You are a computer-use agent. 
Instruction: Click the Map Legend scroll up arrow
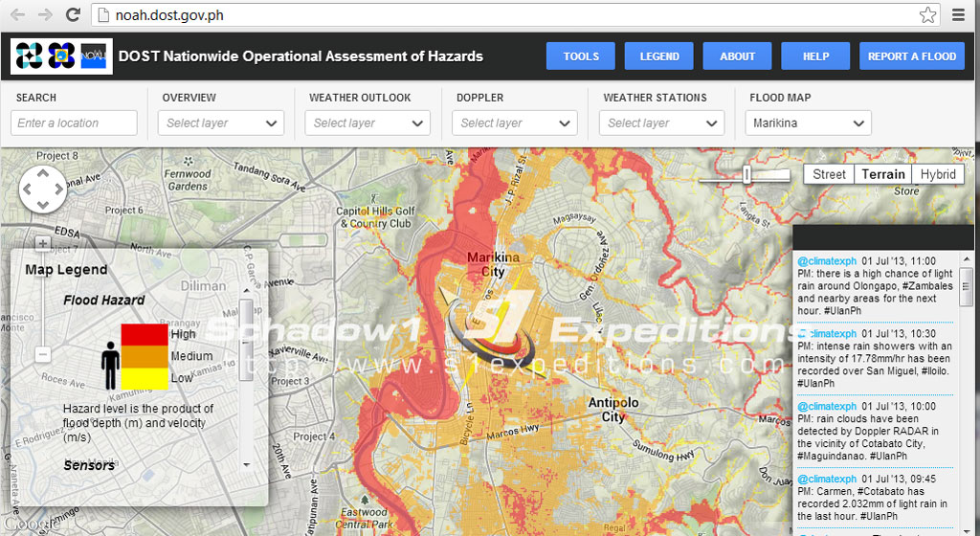(x=246, y=290)
